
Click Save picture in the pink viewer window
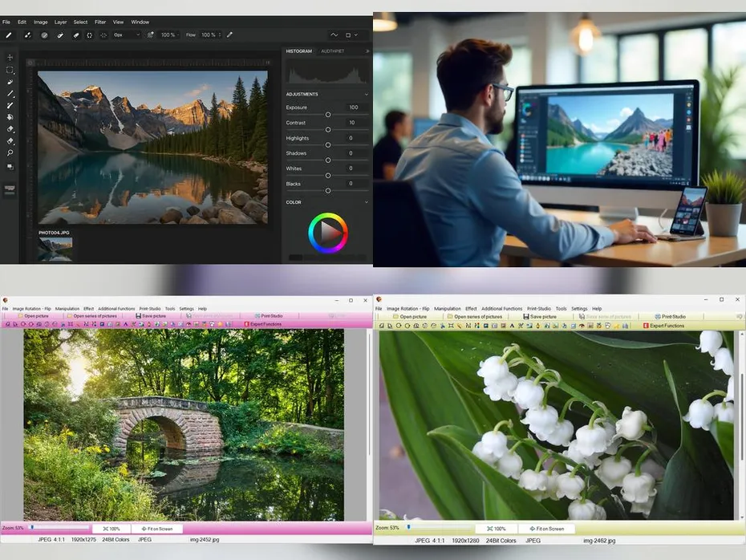coord(151,316)
